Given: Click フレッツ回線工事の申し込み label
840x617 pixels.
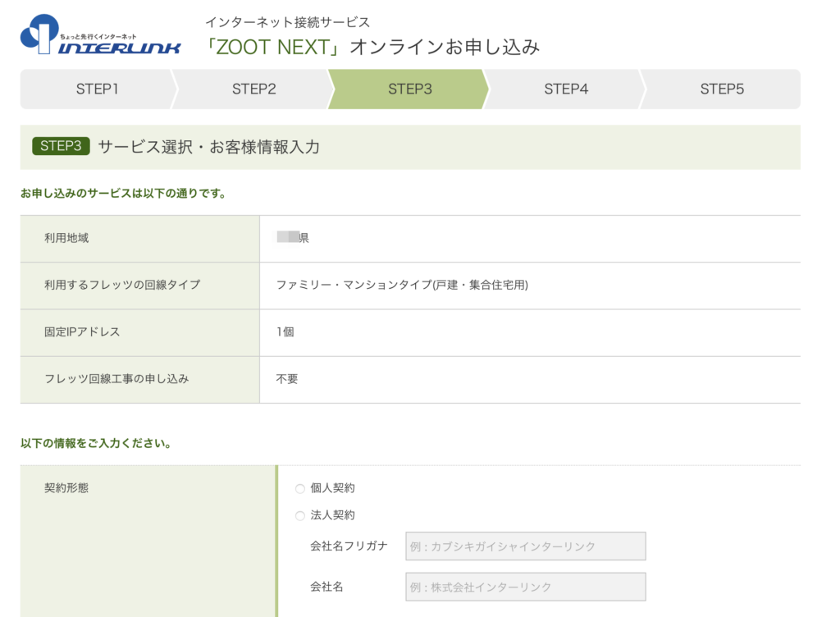Looking at the screenshot, I should tap(116, 379).
